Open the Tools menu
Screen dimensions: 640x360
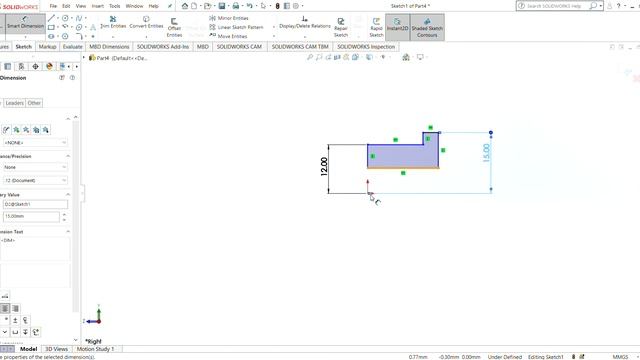pos(115,6)
